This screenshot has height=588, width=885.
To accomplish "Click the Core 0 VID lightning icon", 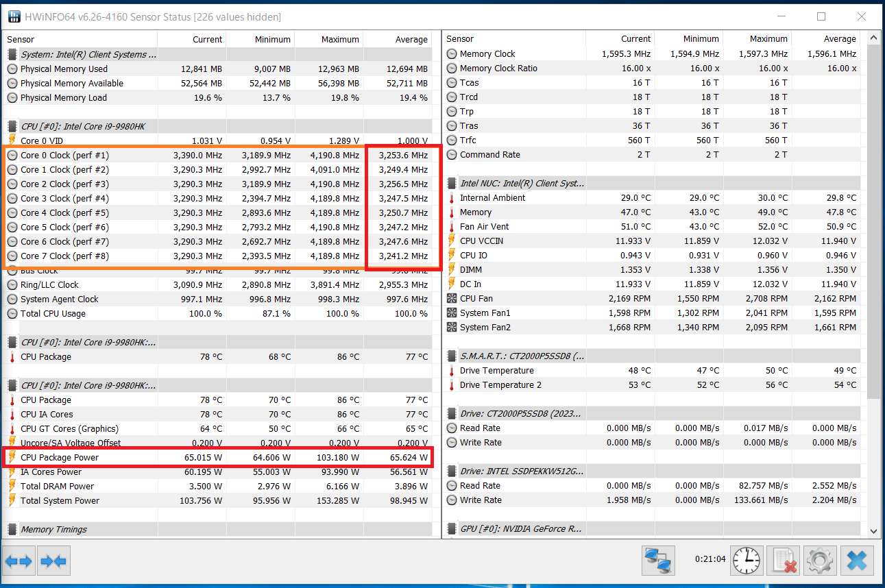I will [x=12, y=140].
